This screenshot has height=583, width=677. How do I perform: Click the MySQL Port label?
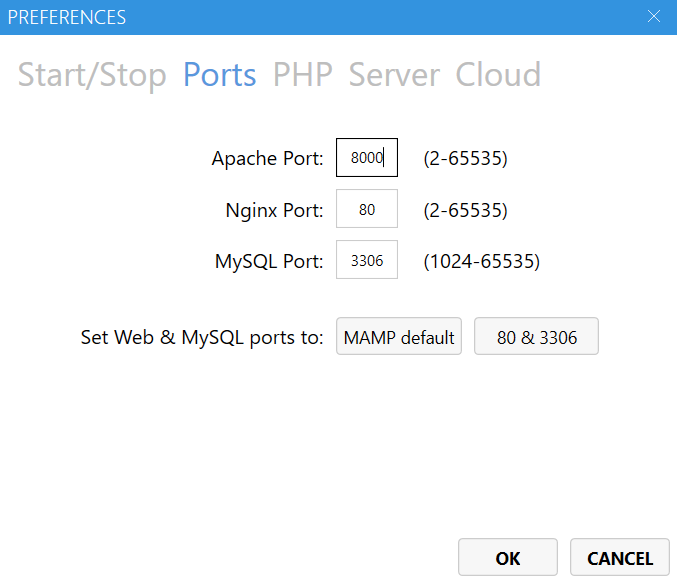(x=269, y=262)
